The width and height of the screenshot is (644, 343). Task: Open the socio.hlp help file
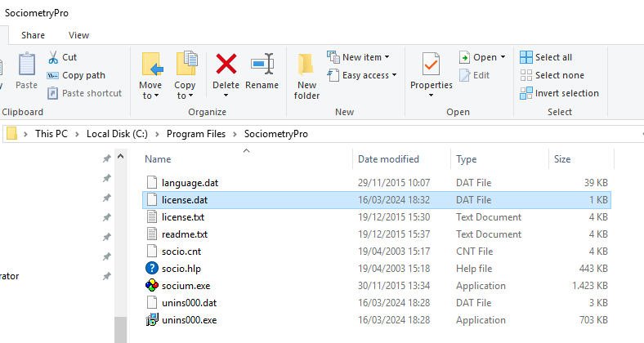click(x=182, y=269)
